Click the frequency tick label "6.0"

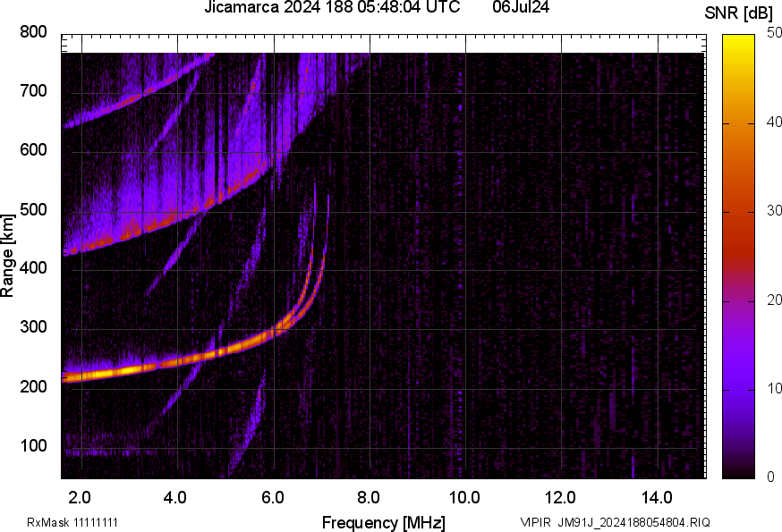(x=272, y=498)
